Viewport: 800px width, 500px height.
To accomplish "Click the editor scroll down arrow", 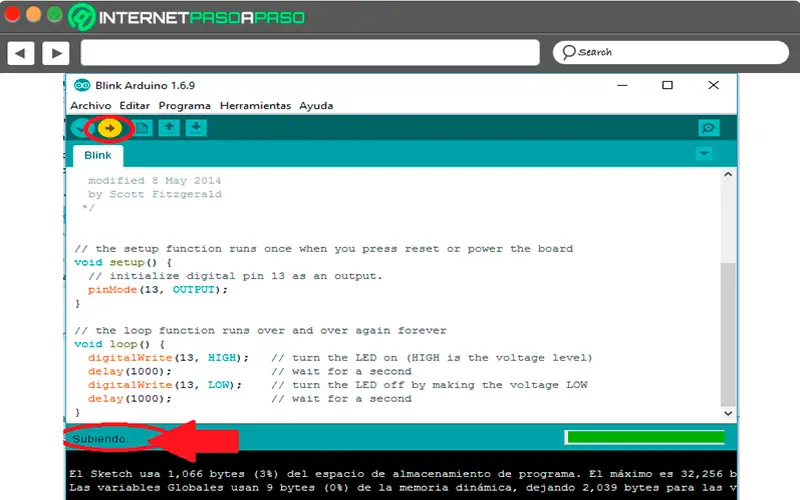I will pyautogui.click(x=728, y=413).
